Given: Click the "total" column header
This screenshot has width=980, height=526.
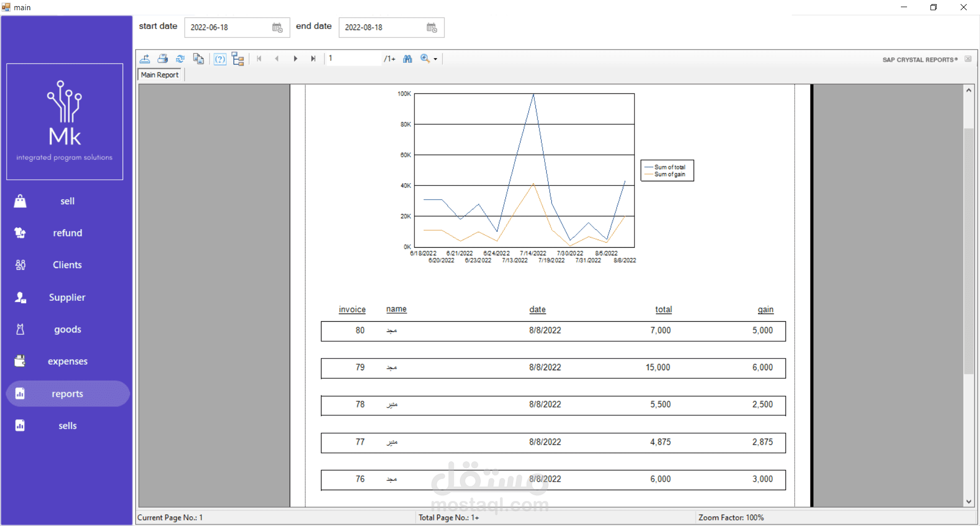Looking at the screenshot, I should coord(664,309).
